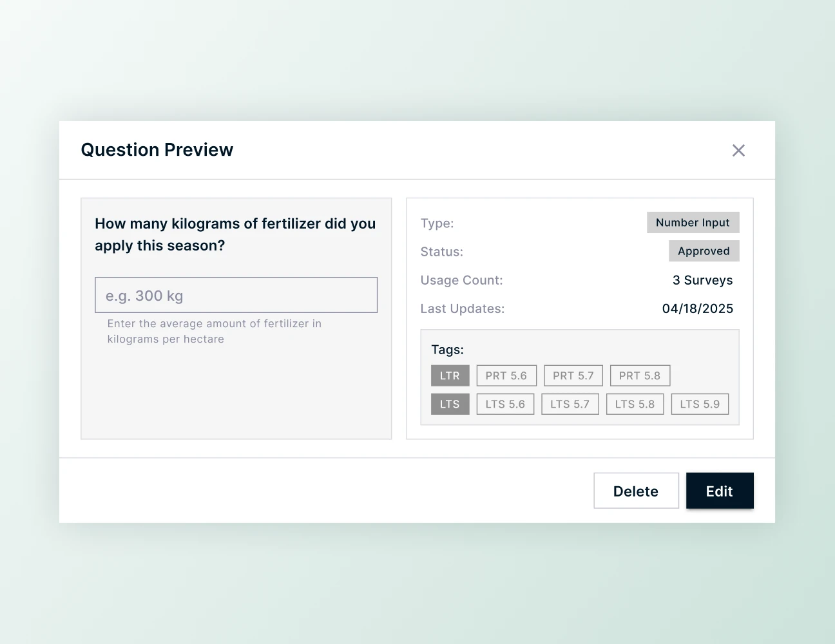Click the LTS 5.8 tag
The width and height of the screenshot is (835, 644).
(635, 404)
